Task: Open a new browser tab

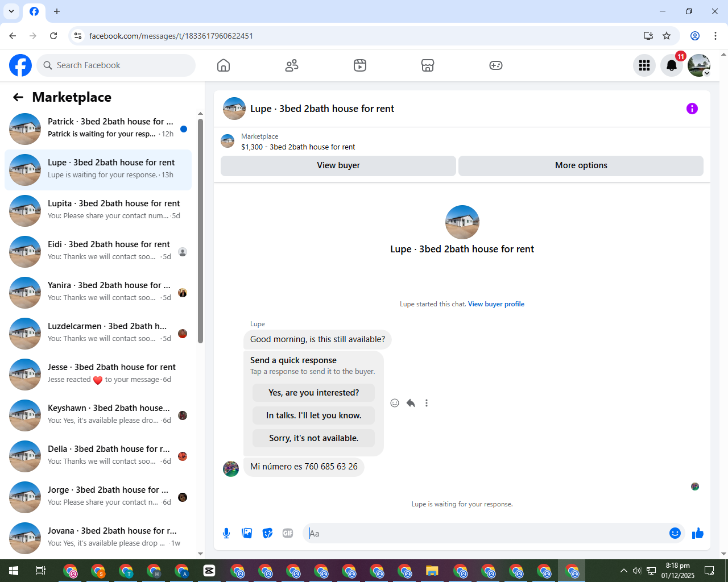Action: (57, 11)
